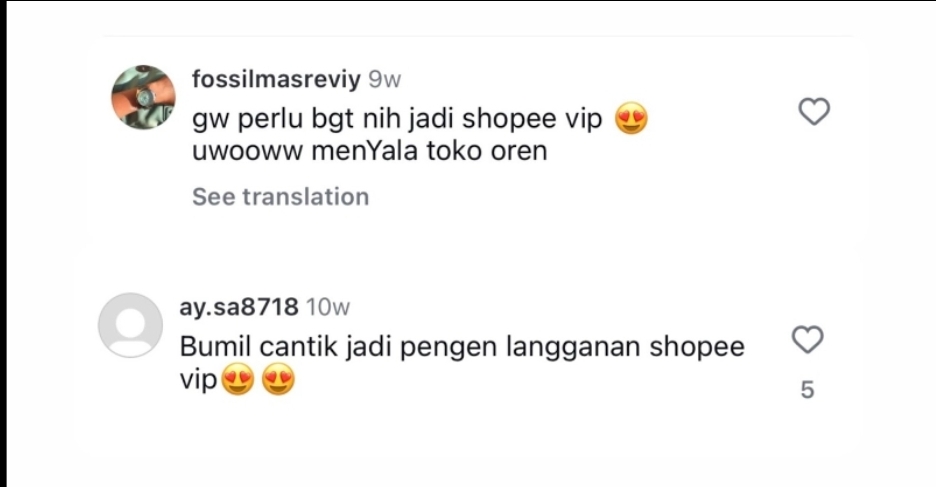
Task: Tap the username ay.sa8718
Action: [239, 307]
